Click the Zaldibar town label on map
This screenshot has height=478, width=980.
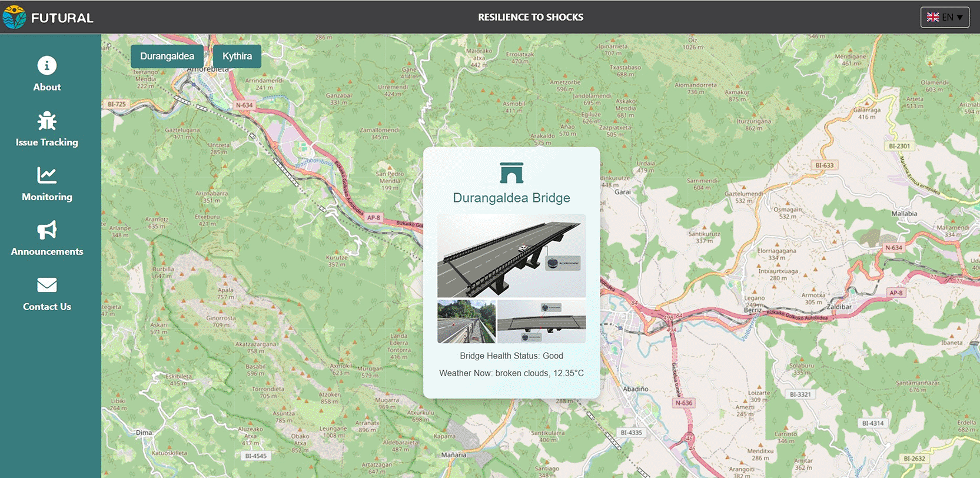pyautogui.click(x=839, y=307)
